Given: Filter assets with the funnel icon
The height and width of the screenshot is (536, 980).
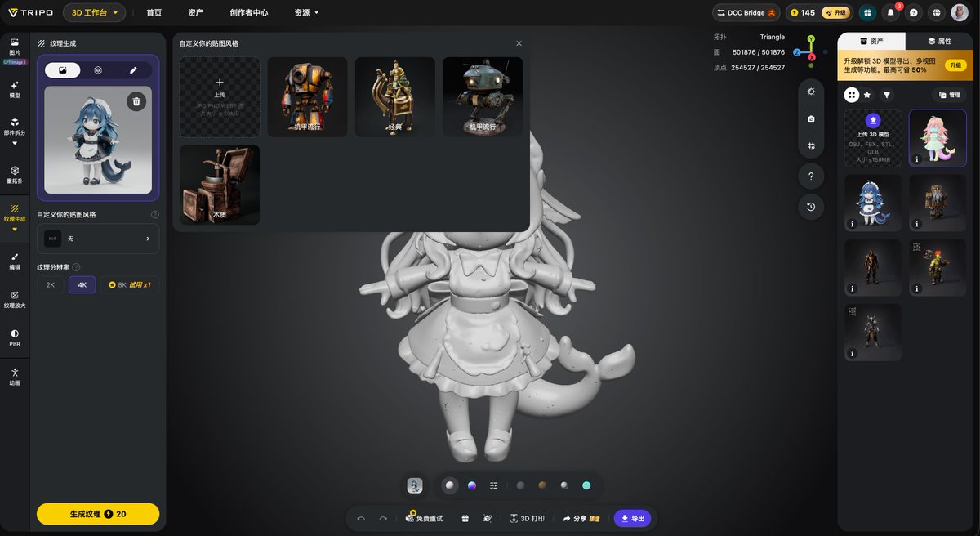Looking at the screenshot, I should [886, 95].
